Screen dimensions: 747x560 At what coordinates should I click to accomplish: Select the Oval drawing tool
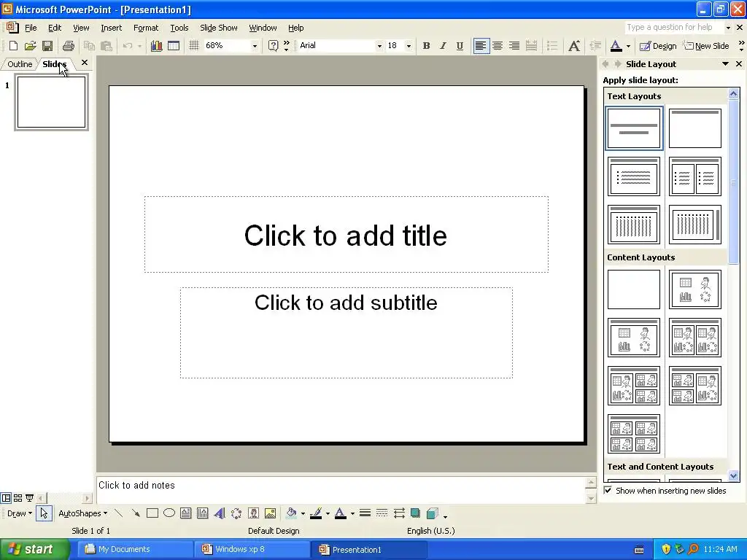[169, 513]
